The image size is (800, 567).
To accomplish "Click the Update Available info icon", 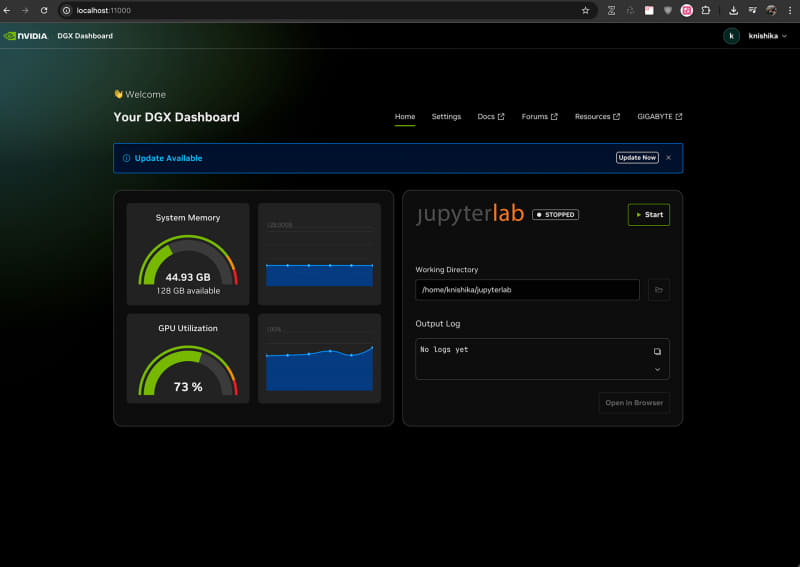I will pyautogui.click(x=127, y=158).
